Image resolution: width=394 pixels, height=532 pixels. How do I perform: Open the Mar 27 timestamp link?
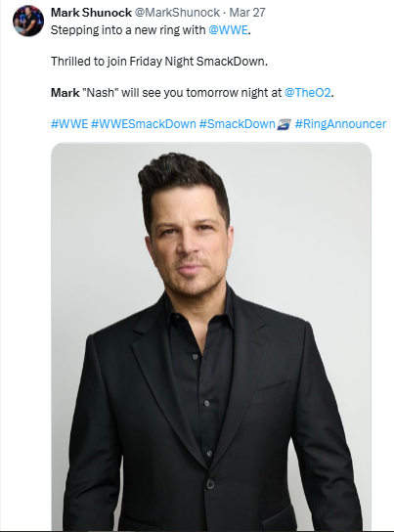[x=247, y=13]
